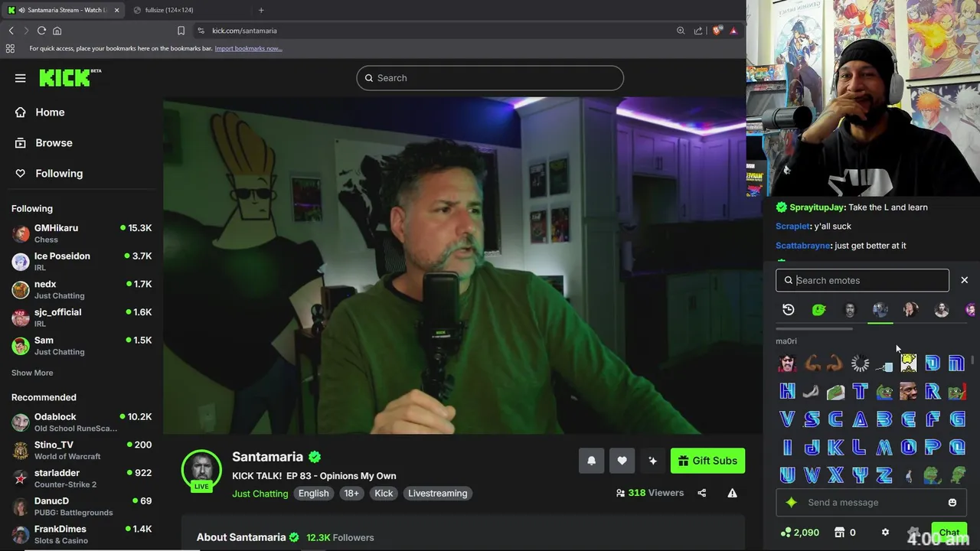Click the 2,090 channel points
This screenshot has height=551, width=980.
tap(800, 533)
